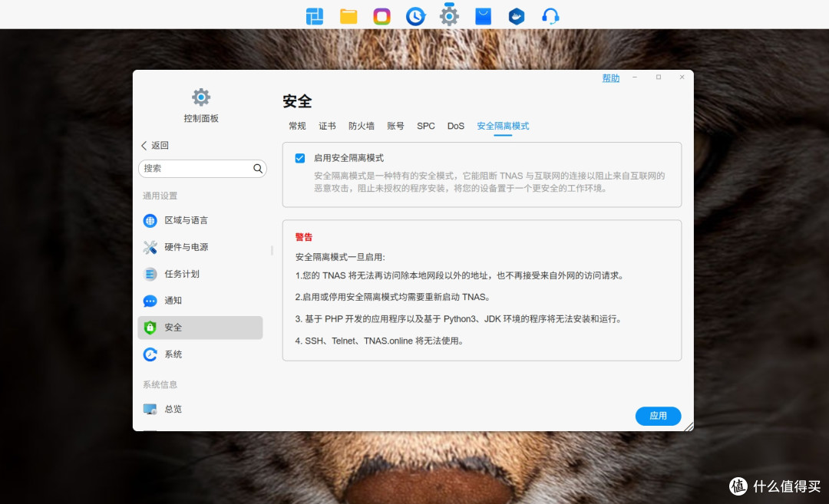Click the 安全隔离模式一旦启用 line

click(x=340, y=257)
